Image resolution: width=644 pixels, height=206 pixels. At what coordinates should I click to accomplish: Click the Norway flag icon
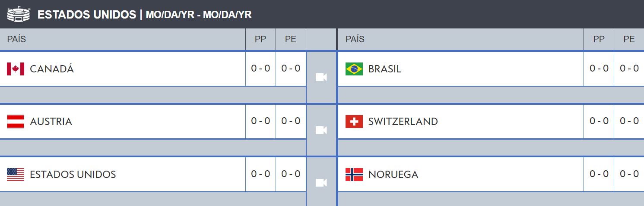[354, 175]
